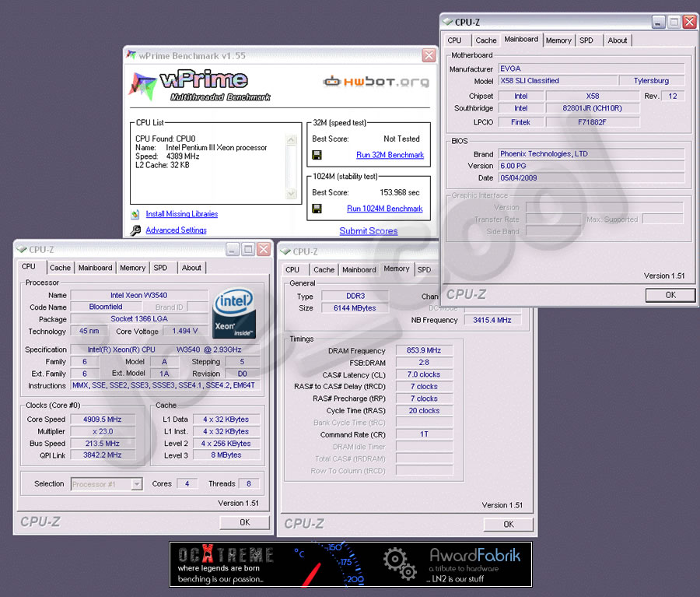Click the OCXtreme banner logo
This screenshot has height=597, width=700.
[x=226, y=554]
